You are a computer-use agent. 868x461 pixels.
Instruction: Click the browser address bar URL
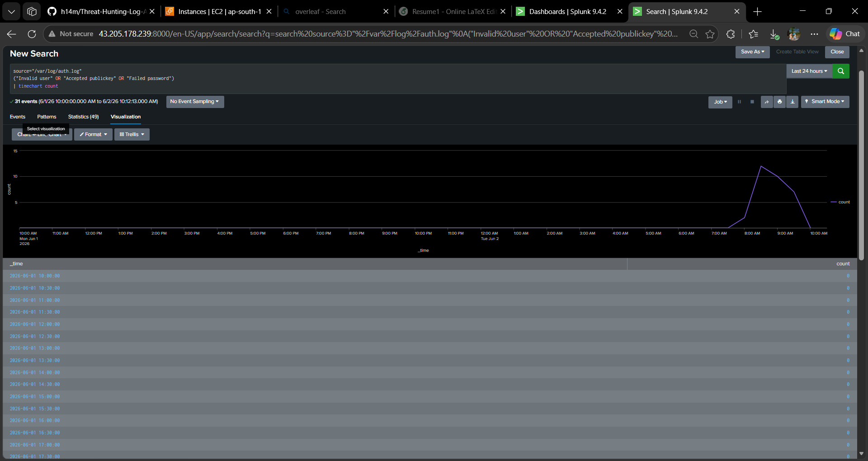pos(388,34)
